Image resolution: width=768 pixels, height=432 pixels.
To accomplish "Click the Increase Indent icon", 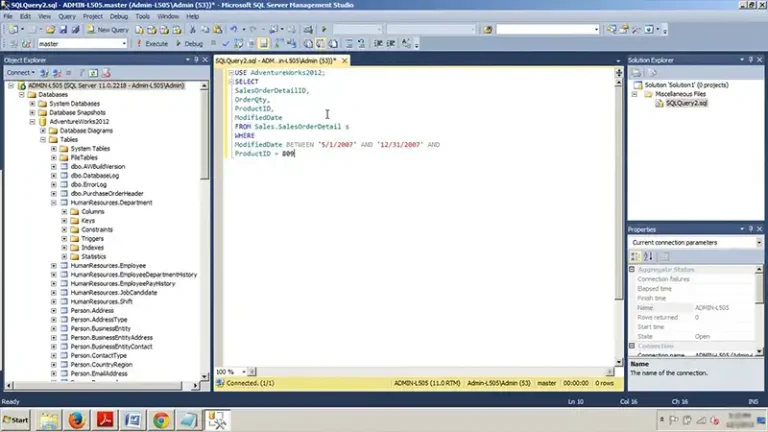I will pyautogui.click(x=391, y=44).
